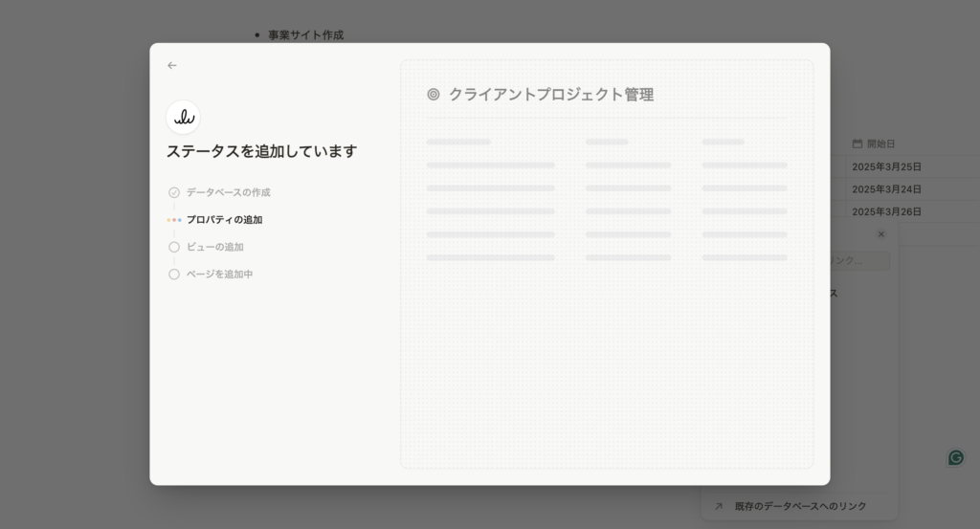Click the 事業サイト作成 bullet item

(305, 35)
